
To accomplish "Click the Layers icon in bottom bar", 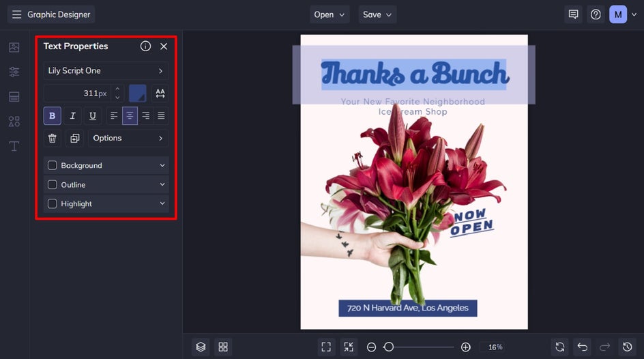I will 201,347.
